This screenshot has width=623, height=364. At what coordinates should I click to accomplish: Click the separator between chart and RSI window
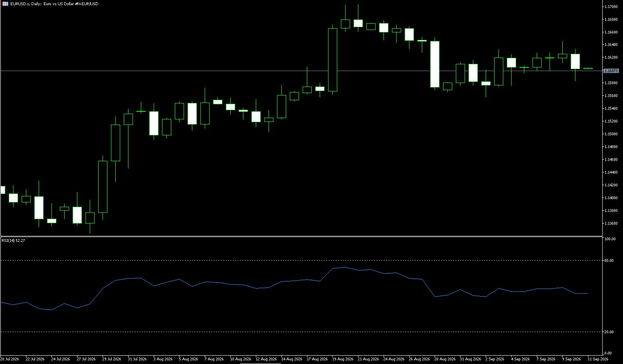tap(301, 236)
